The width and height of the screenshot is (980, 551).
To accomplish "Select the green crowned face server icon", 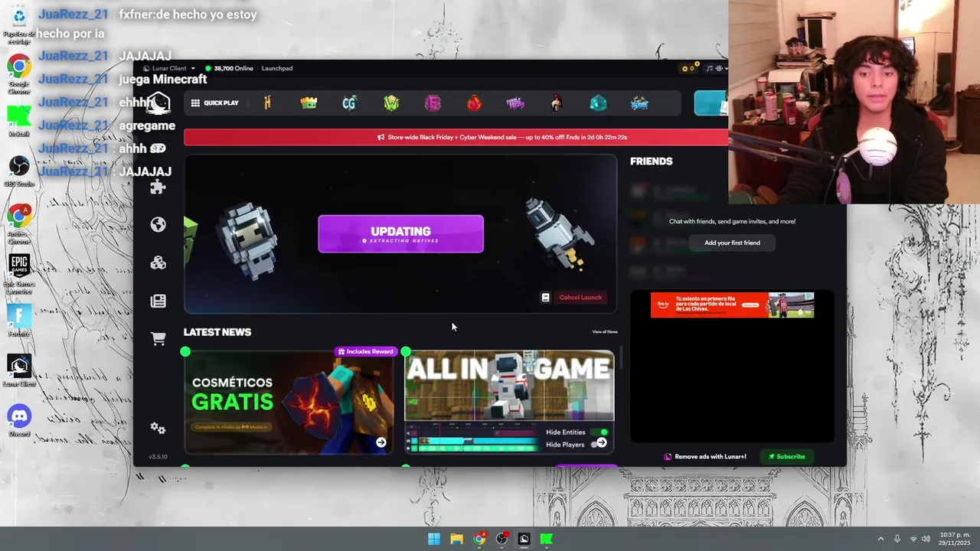I will pos(309,103).
